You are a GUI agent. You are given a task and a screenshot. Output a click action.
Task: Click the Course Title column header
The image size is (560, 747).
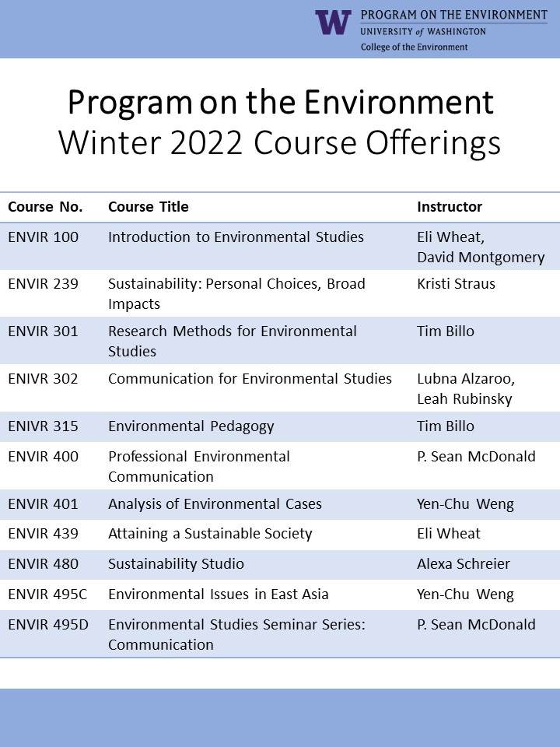pos(149,207)
